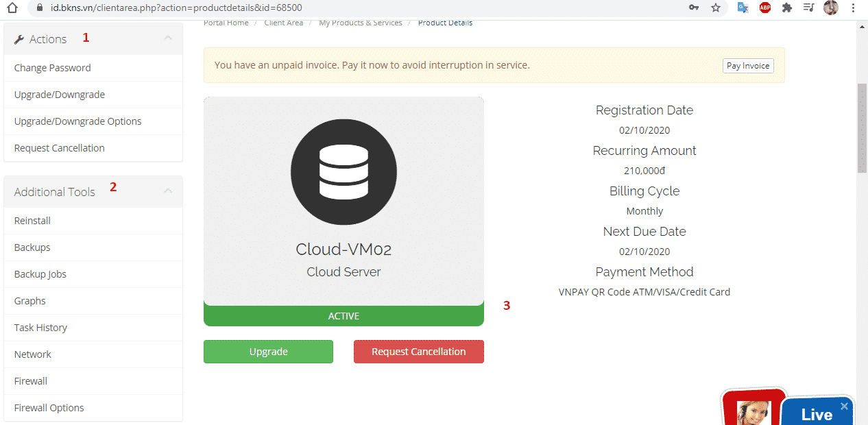
Task: Open the Extensions puzzle piece menu
Action: point(787,8)
